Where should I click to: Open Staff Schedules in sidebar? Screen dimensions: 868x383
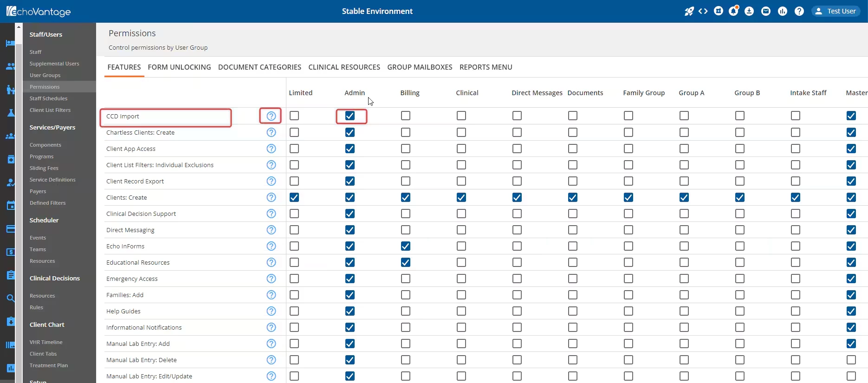coord(48,98)
